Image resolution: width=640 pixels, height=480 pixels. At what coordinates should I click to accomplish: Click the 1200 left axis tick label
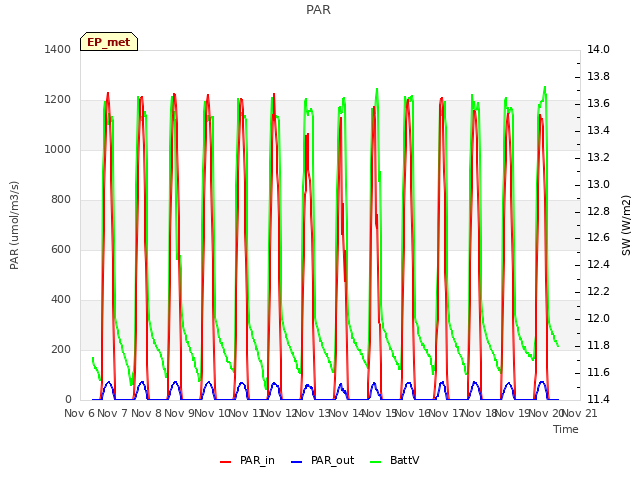[x=58, y=100]
